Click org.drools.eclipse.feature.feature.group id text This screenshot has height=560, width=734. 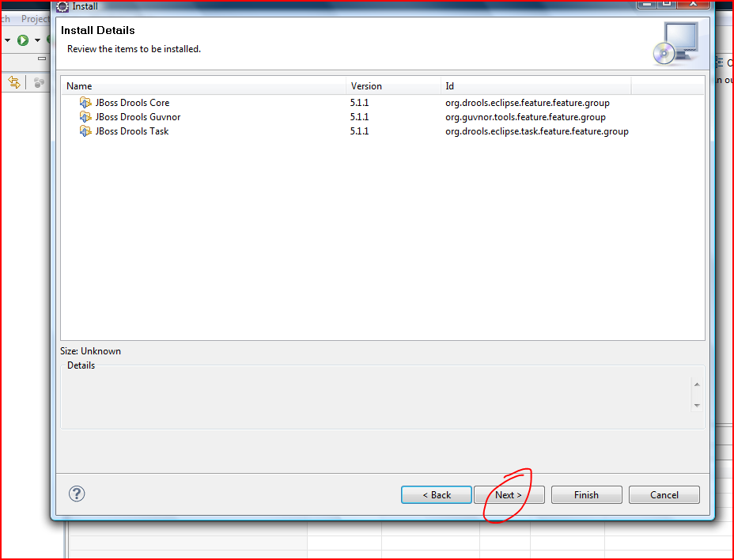click(528, 103)
